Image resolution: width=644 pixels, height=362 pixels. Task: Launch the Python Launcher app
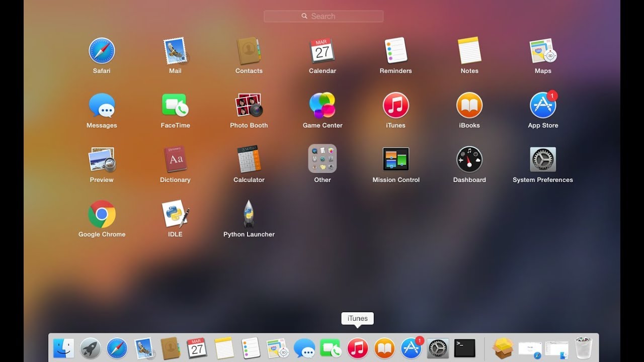pos(249,214)
